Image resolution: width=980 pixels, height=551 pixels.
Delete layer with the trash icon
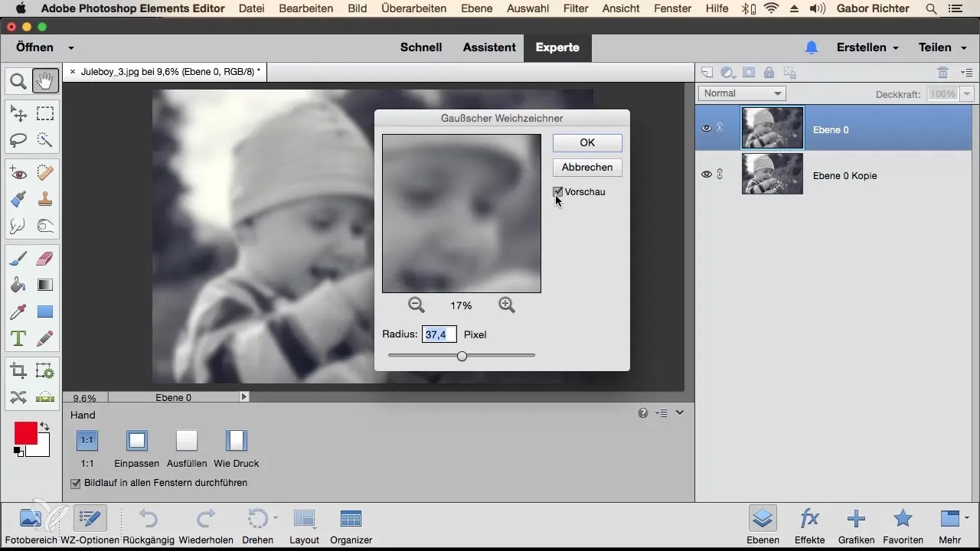tap(943, 73)
